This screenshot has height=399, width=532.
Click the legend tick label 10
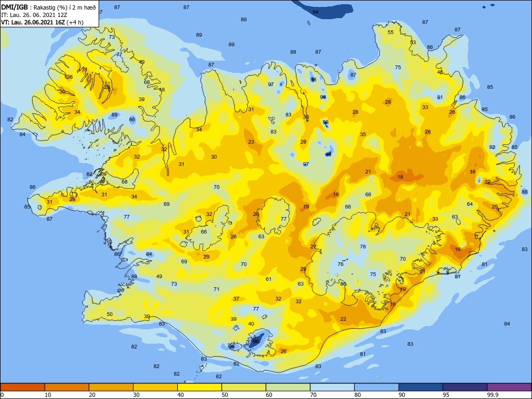[x=48, y=395]
